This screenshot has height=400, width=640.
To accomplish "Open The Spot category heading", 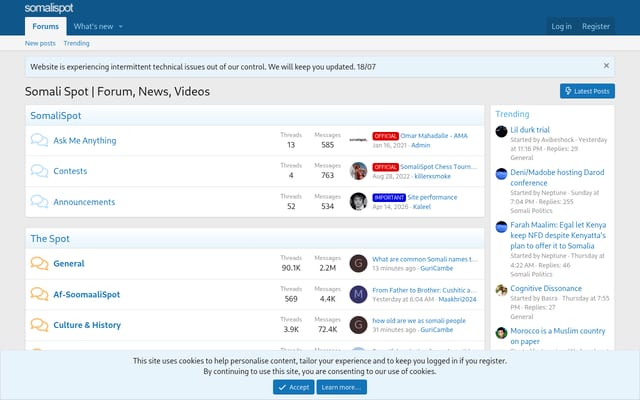I will [50, 238].
